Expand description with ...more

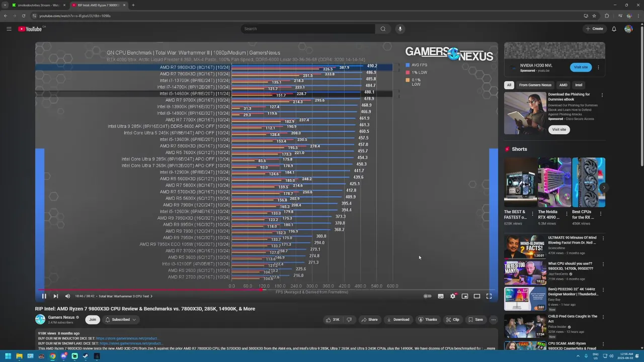[x=490, y=348]
